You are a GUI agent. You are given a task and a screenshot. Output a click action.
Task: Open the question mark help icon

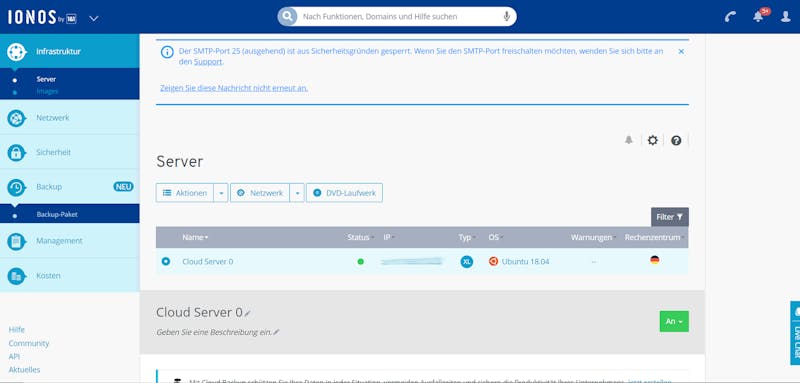(676, 140)
